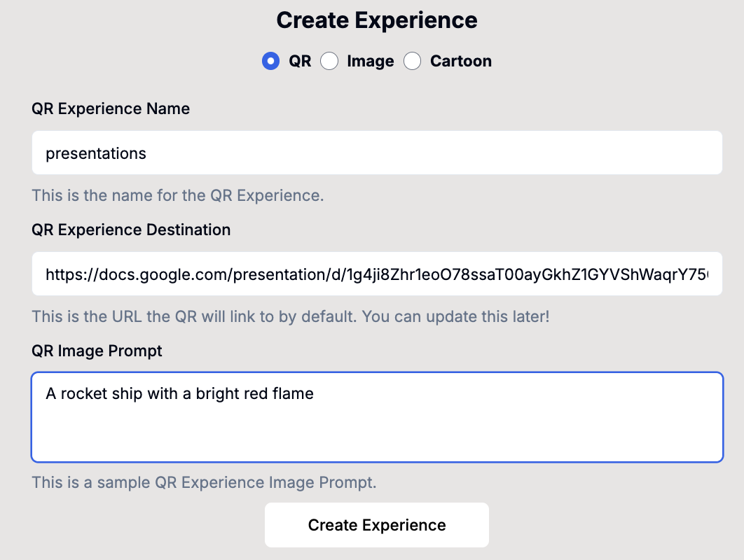The width and height of the screenshot is (744, 560).
Task: Select the QR radio button
Action: pyautogui.click(x=270, y=61)
